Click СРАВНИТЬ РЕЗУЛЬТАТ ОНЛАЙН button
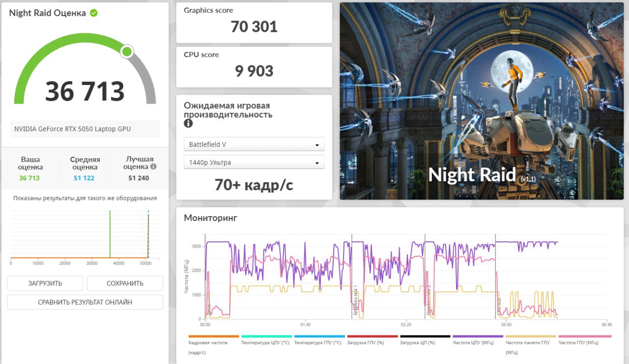Viewport: 629px width, 364px height. pos(85,302)
